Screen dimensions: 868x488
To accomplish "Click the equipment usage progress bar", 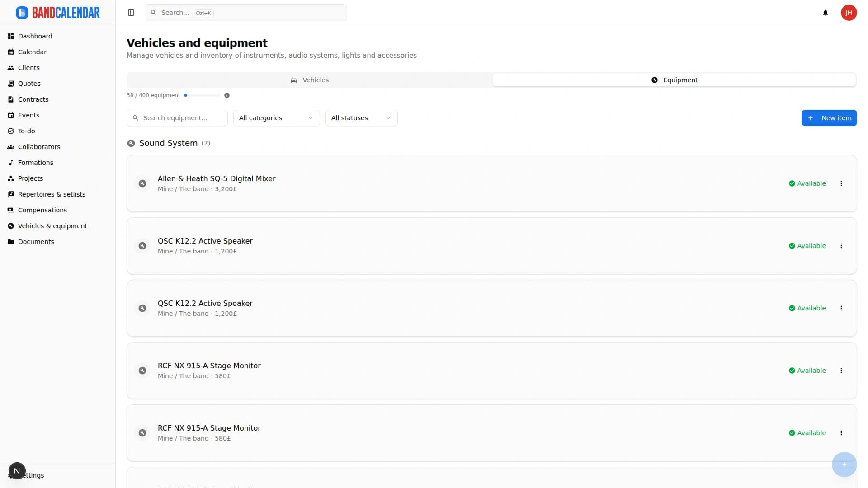I will (202, 95).
